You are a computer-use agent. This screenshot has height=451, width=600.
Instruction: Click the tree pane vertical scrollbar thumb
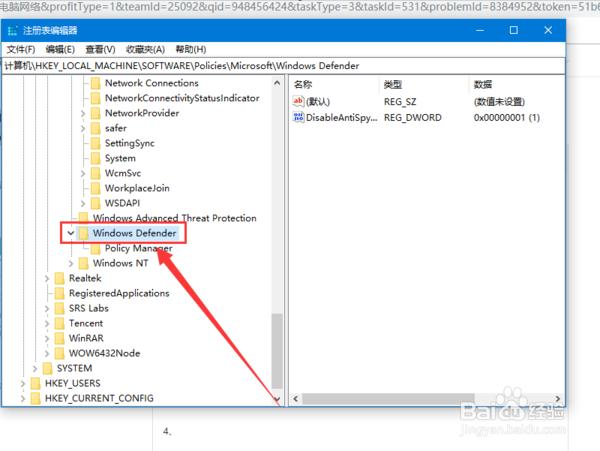pos(277,351)
